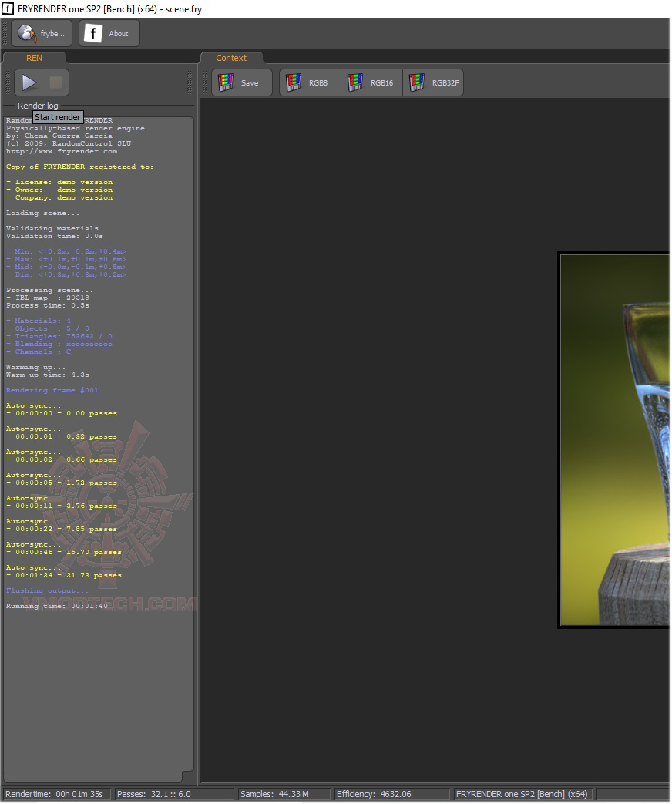The height and width of the screenshot is (804, 672).
Task: Open the About dialog
Action: [x=109, y=33]
